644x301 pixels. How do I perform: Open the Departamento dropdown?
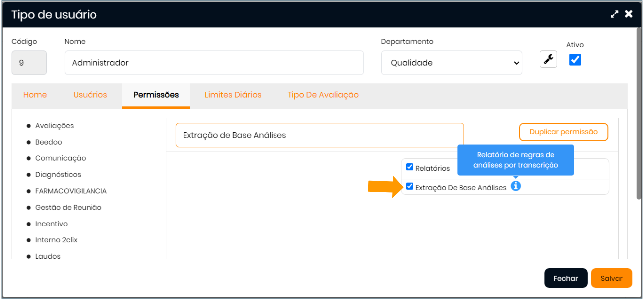(452, 63)
